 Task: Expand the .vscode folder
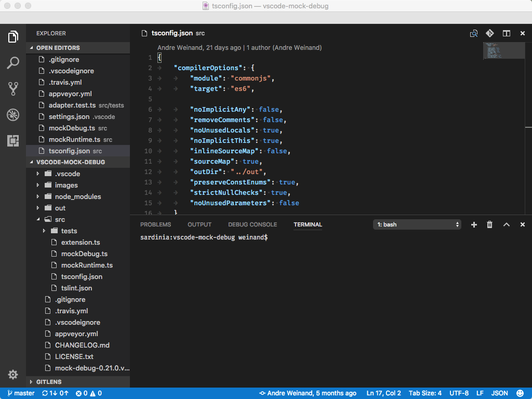click(x=78, y=174)
